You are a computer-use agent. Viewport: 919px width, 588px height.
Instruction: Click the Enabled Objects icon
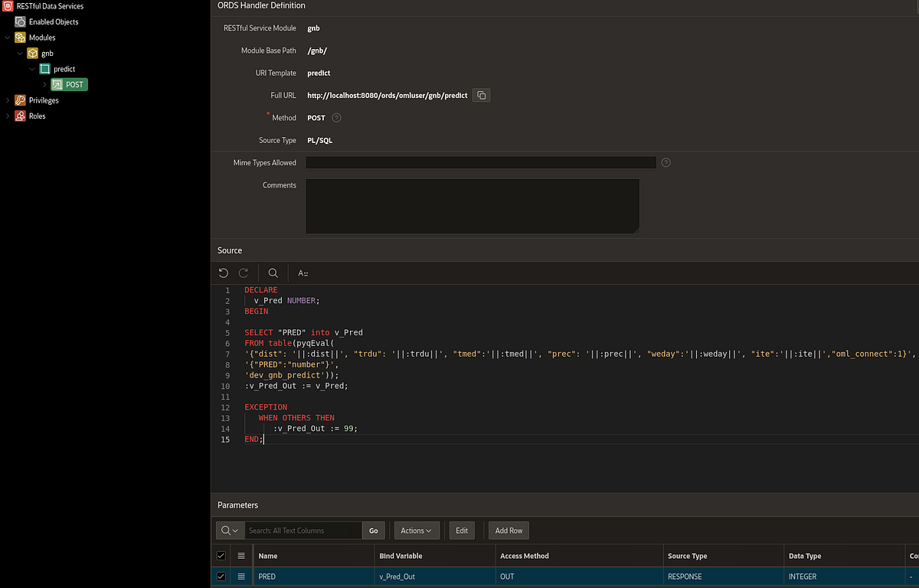click(19, 21)
